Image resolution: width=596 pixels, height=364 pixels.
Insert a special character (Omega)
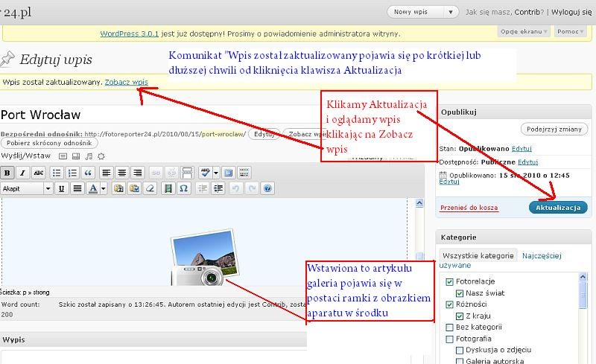coord(184,188)
